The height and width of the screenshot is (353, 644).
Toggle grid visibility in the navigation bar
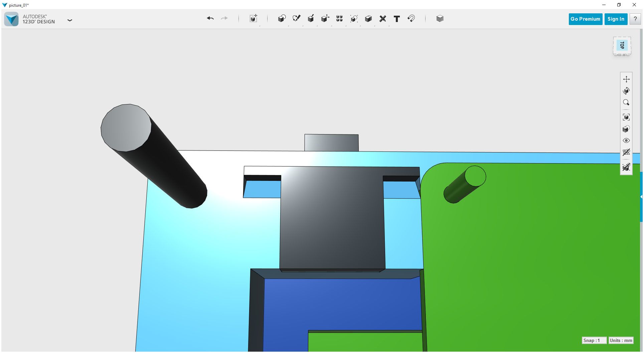[627, 152]
